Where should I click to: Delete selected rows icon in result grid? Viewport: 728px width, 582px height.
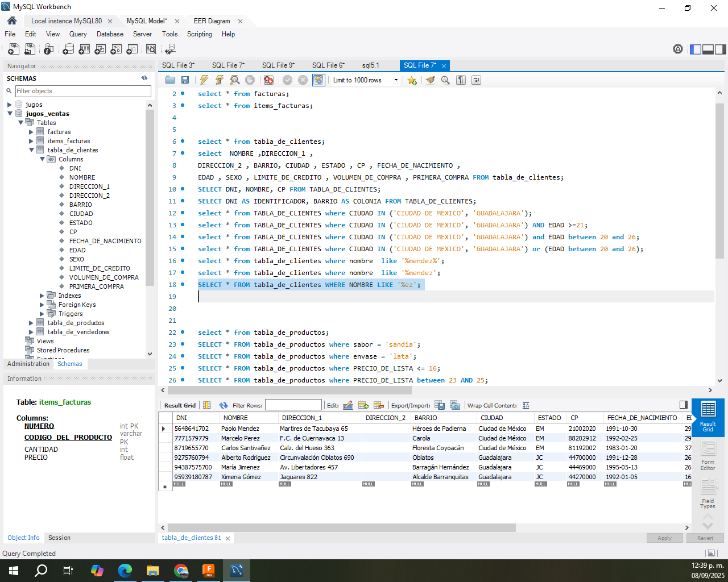[x=379, y=405]
